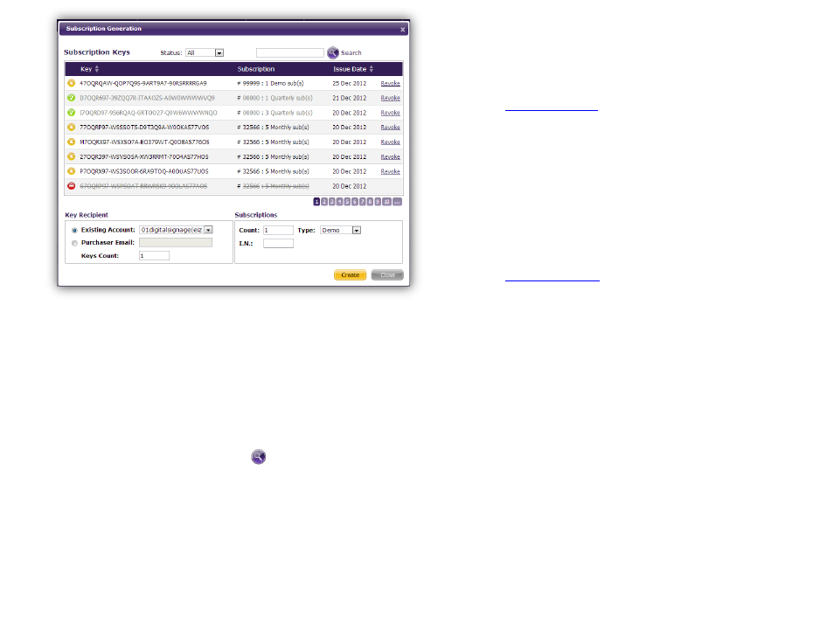The width and height of the screenshot is (834, 644).
Task: Click the yellow Create button
Action: click(350, 275)
